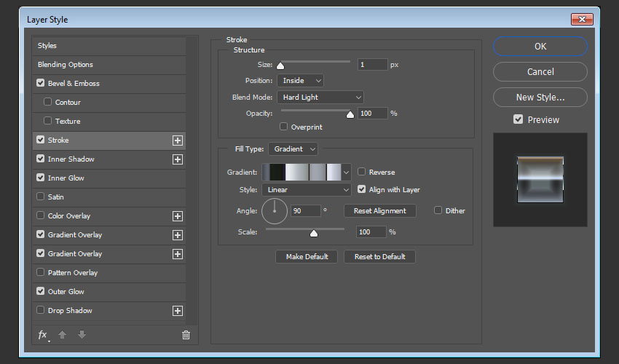Click the Angle dial control

pyautogui.click(x=275, y=212)
